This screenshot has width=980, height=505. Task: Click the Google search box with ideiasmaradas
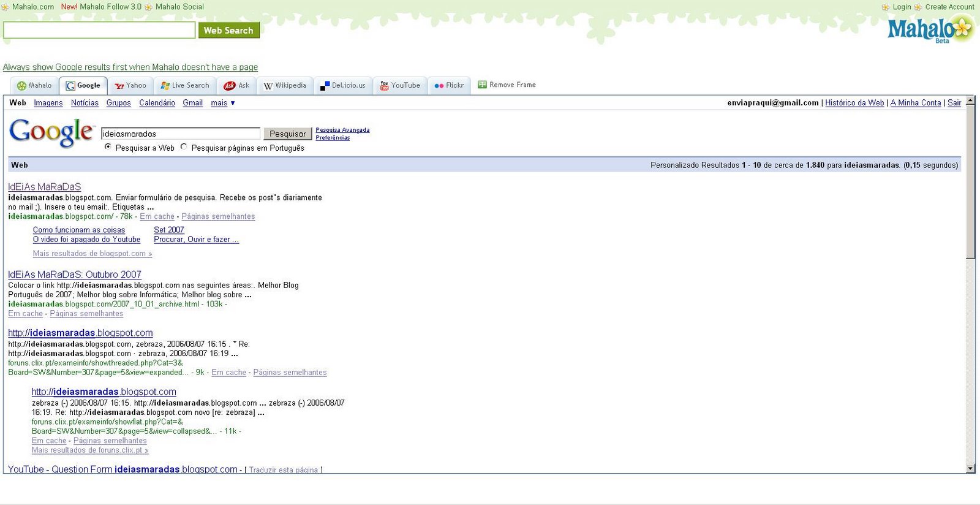pos(181,134)
